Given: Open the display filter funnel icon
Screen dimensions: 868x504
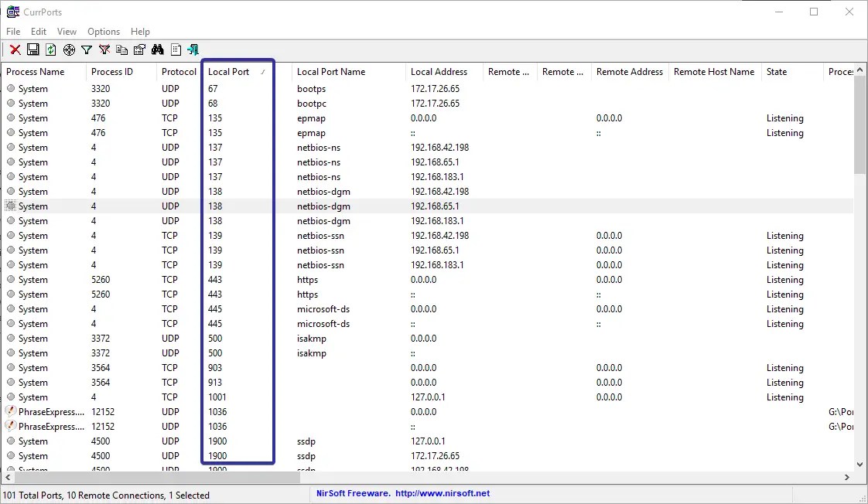Looking at the screenshot, I should (87, 49).
